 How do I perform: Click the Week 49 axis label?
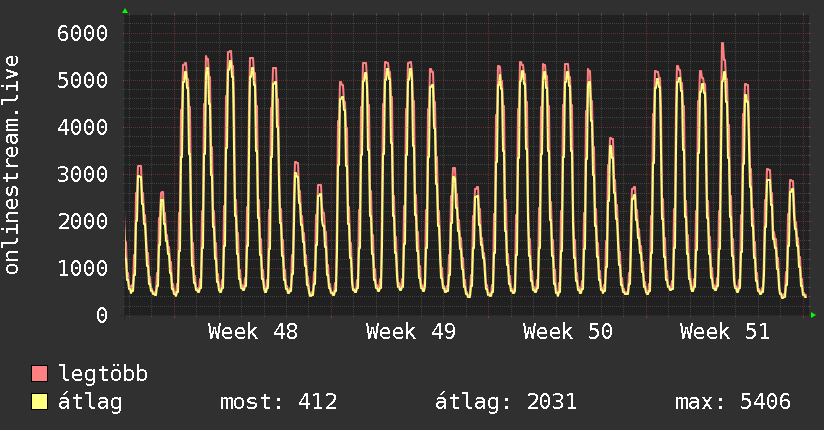[410, 332]
